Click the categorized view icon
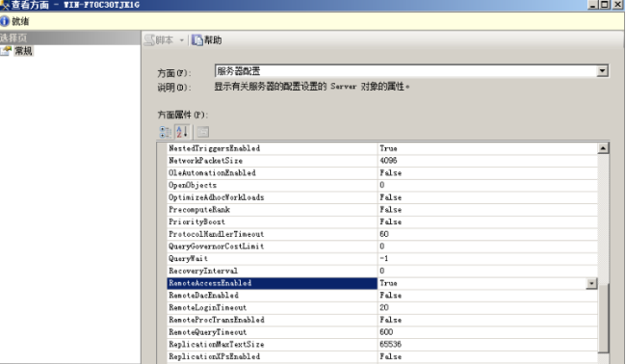 pyautogui.click(x=166, y=132)
